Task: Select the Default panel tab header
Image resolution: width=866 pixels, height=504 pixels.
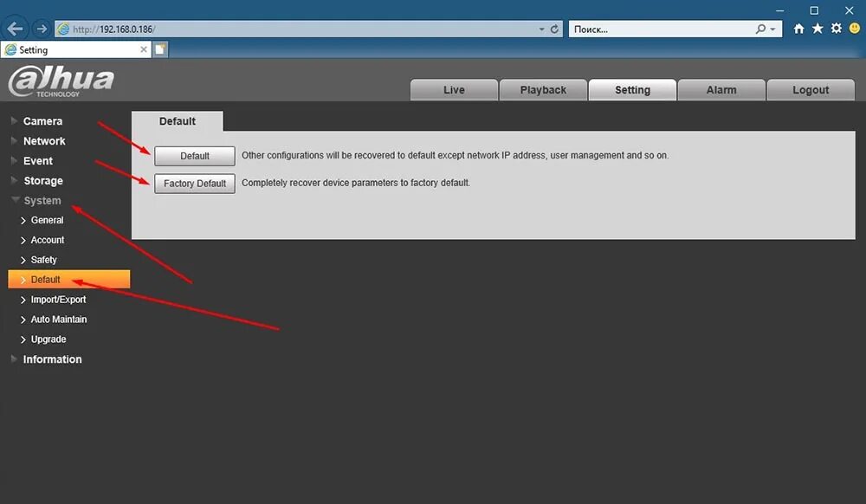Action: (178, 121)
